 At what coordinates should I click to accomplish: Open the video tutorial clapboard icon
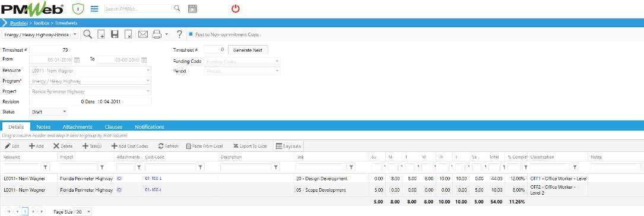pyautogui.click(x=193, y=9)
